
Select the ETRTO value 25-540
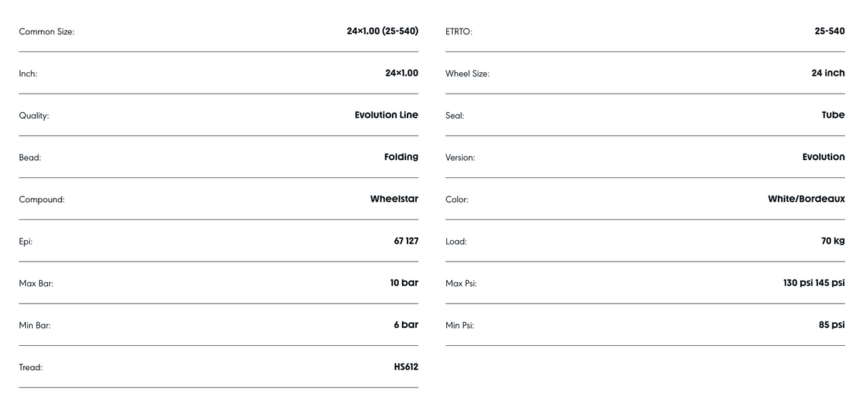[x=829, y=31]
